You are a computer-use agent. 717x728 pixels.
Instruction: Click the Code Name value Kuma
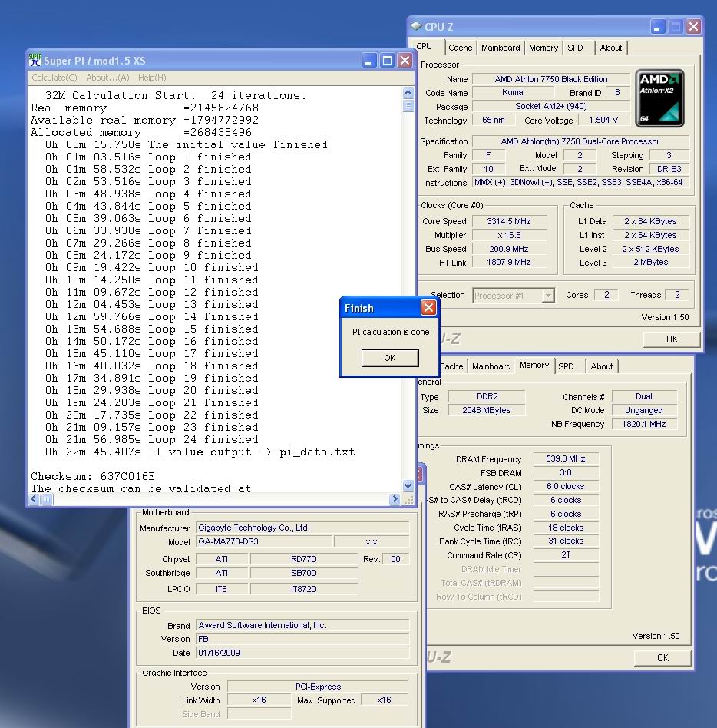pos(513,92)
